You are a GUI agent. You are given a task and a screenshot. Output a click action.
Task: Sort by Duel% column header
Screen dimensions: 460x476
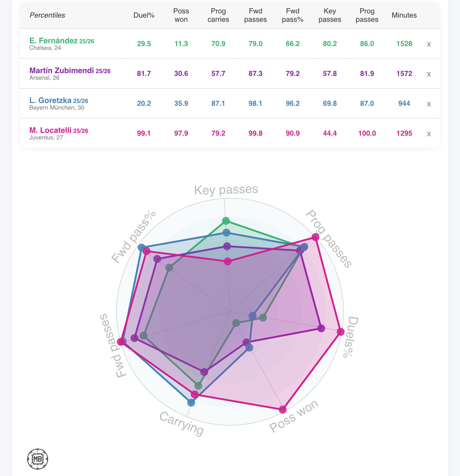144,15
